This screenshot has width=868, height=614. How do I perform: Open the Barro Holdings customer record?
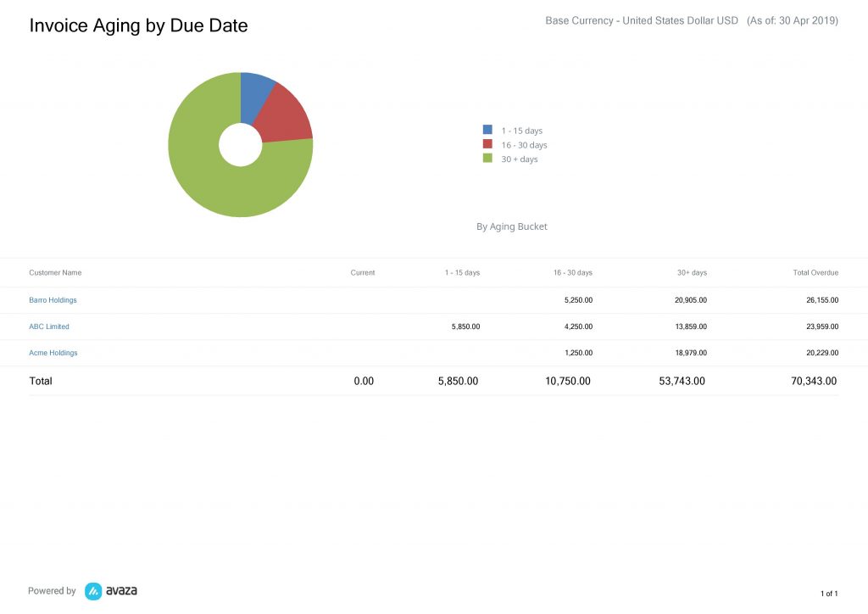53,300
